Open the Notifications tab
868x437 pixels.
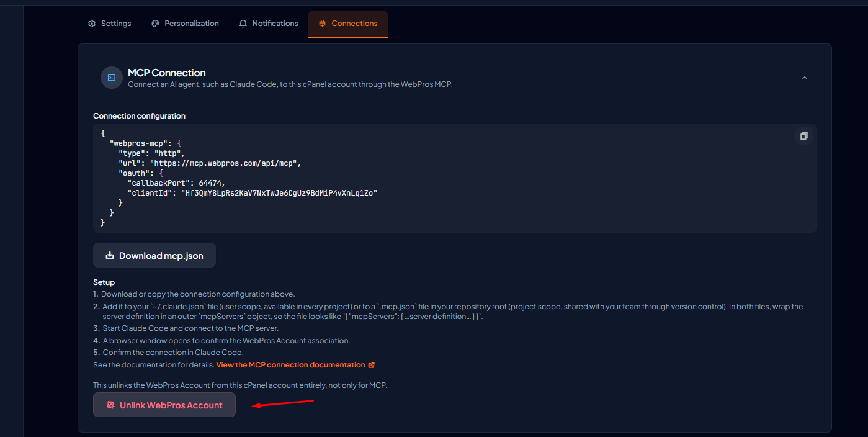(x=269, y=24)
